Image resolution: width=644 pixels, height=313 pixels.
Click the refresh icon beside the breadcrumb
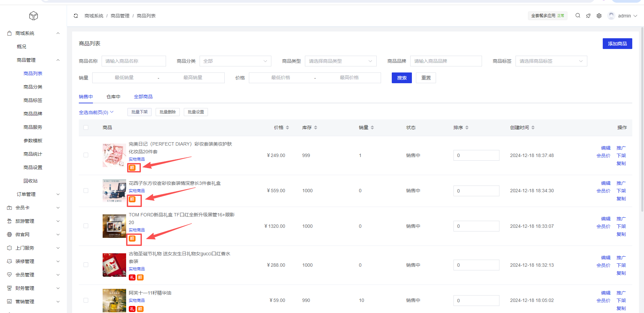pyautogui.click(x=76, y=16)
